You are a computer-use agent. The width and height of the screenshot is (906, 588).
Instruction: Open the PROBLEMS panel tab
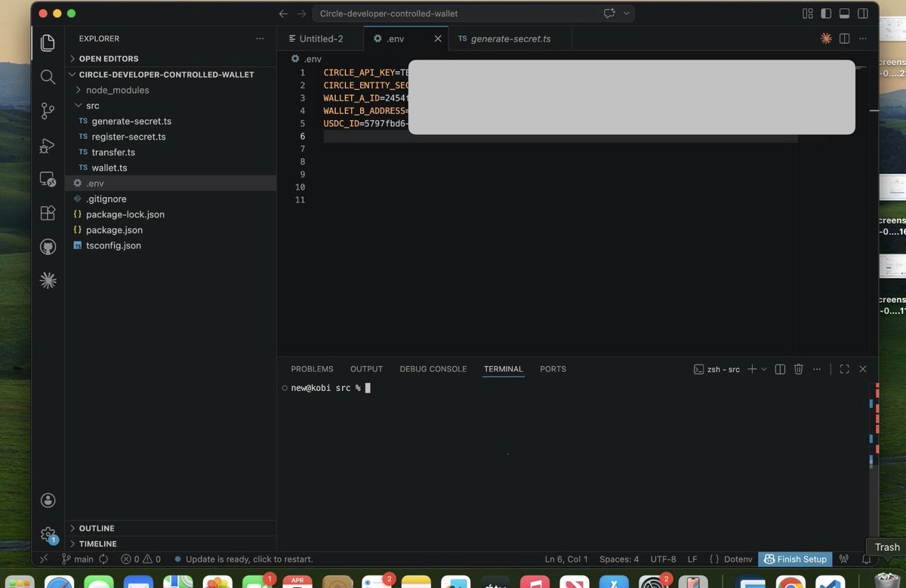pyautogui.click(x=311, y=369)
